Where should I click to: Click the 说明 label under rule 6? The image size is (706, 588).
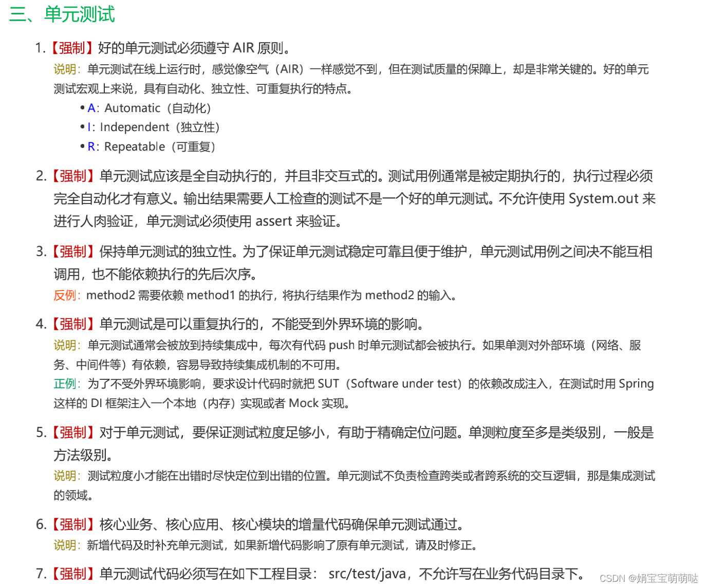[x=66, y=545]
